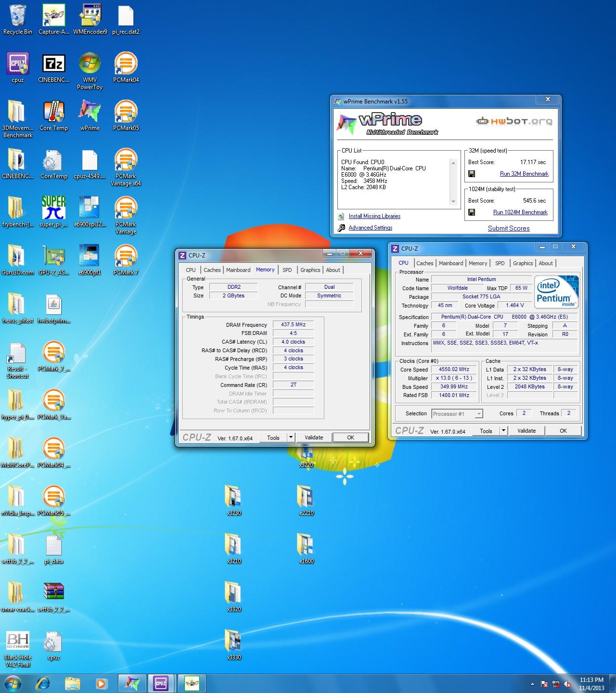Click OK in the CPU-Z Memory window
The width and height of the screenshot is (616, 693).
[350, 437]
